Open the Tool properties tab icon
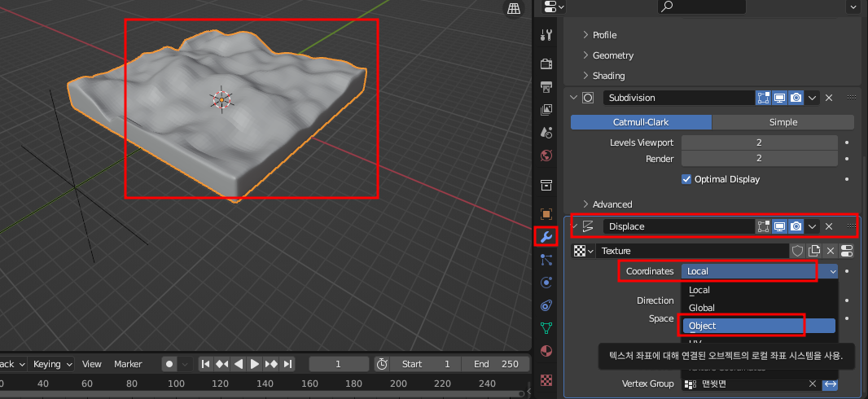This screenshot has height=399, width=868. (x=546, y=35)
